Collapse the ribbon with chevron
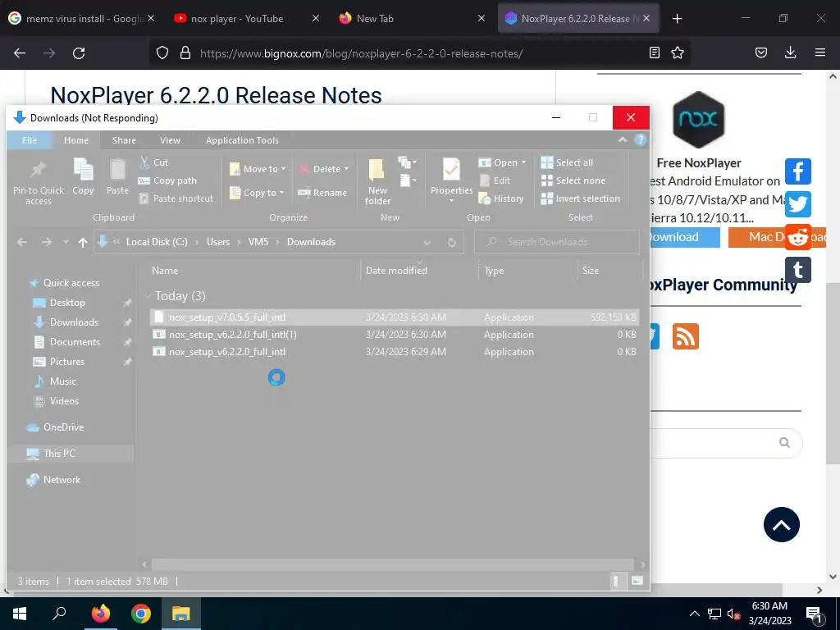This screenshot has height=630, width=840. coord(622,139)
